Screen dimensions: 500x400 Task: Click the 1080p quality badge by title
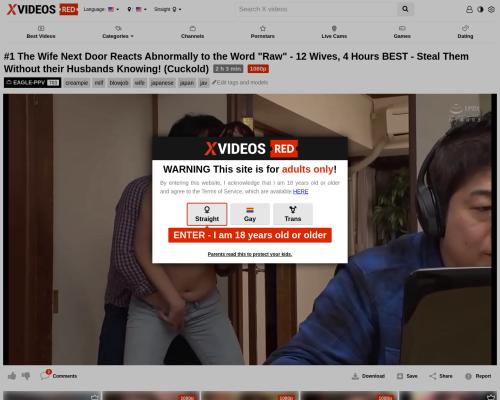pyautogui.click(x=258, y=69)
